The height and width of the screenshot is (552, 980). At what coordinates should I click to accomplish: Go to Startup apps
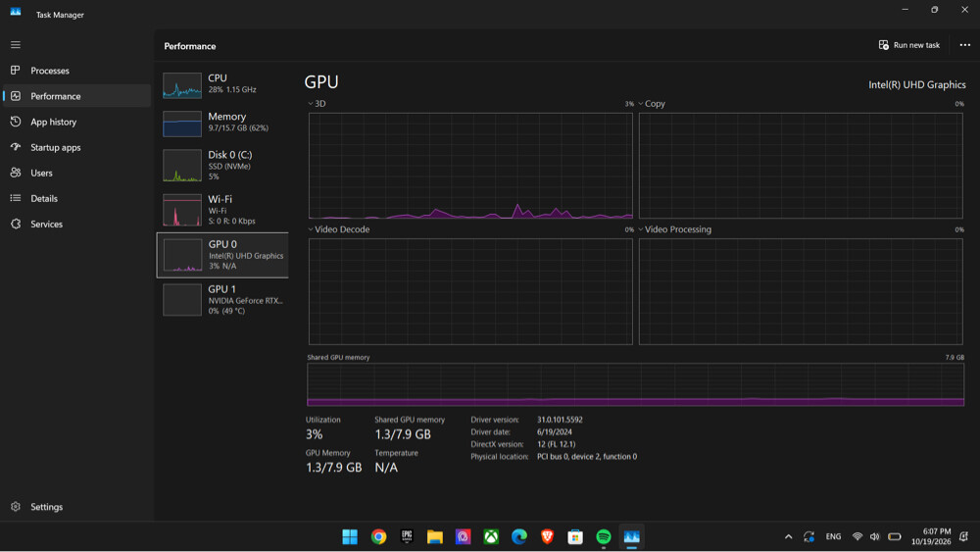point(76,147)
